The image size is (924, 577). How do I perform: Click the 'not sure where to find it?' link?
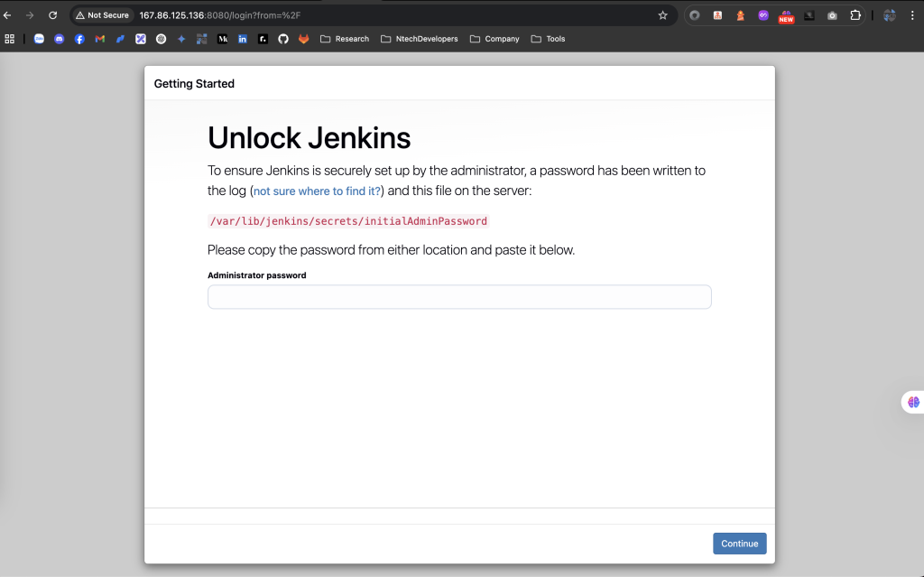click(317, 191)
